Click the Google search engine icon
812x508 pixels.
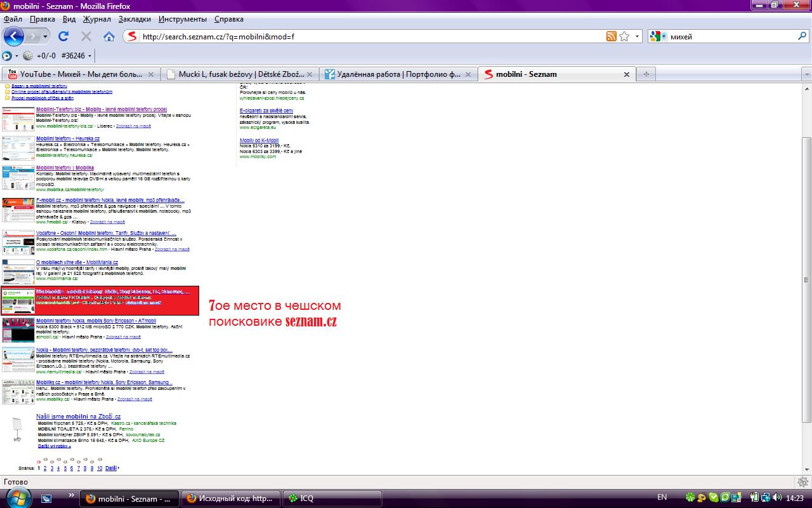656,36
